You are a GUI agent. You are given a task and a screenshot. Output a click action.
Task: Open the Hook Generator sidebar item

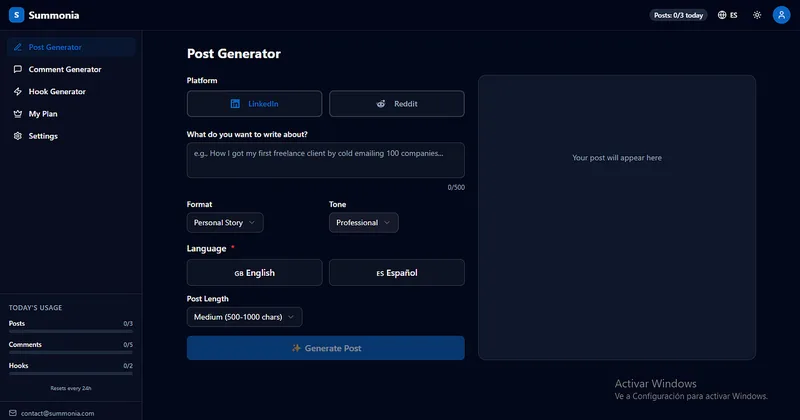(x=71, y=91)
